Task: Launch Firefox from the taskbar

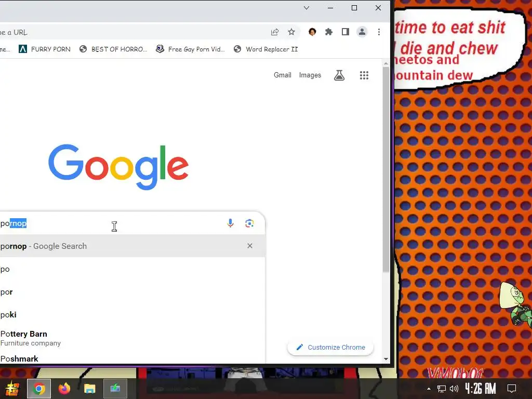Action: click(x=64, y=389)
